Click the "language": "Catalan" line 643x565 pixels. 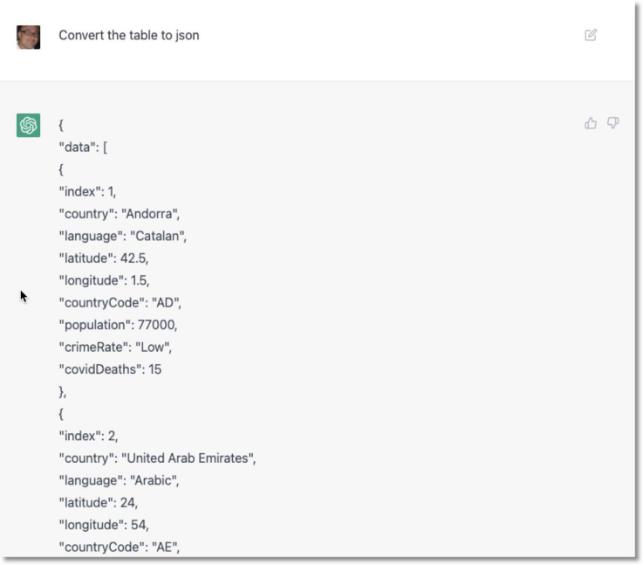[122, 236]
